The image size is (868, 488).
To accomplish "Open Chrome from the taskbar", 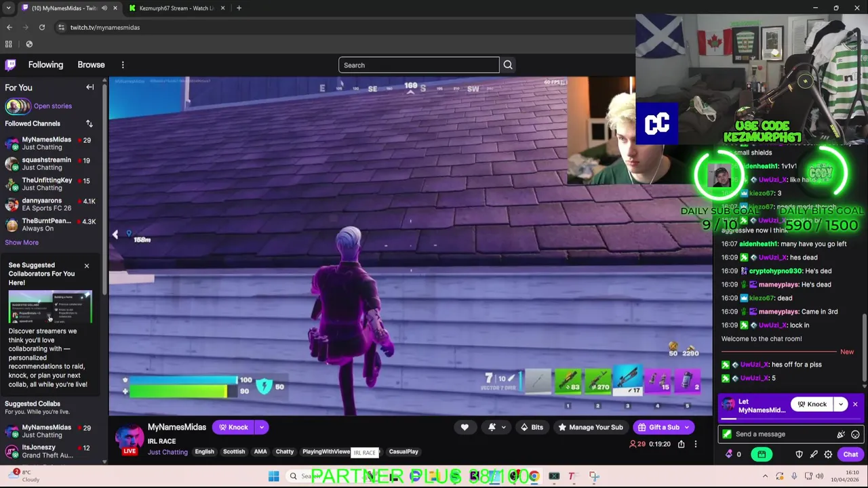I will (x=534, y=476).
